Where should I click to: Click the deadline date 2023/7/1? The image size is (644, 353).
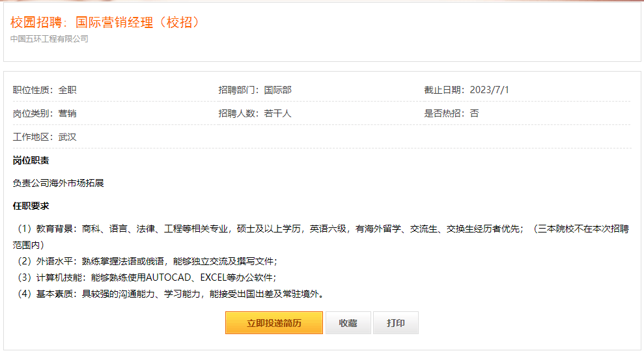489,90
